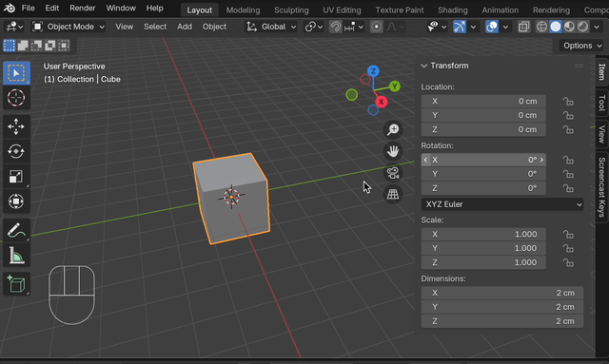Open the Window menu
609x364 pixels.
(121, 9)
